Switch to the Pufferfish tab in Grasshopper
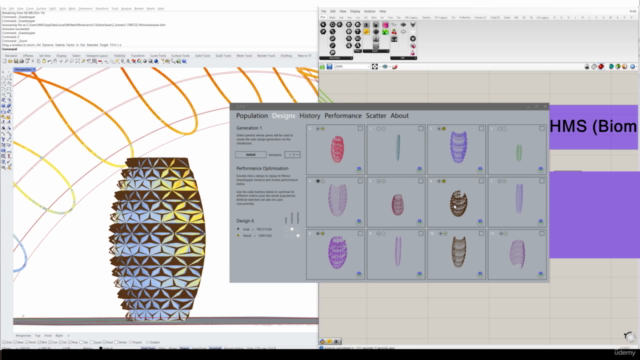640x360 pixels. 464,18
